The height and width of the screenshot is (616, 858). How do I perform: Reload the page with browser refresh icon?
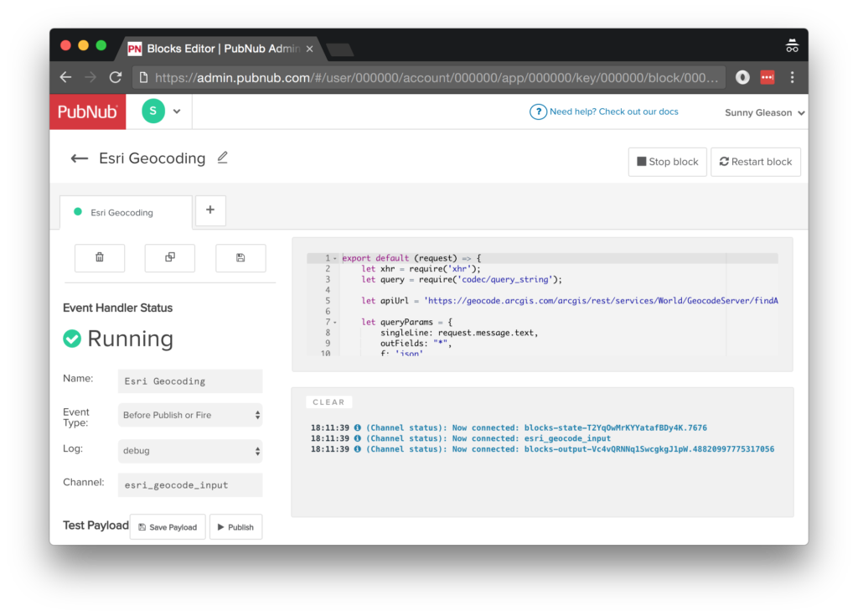tap(116, 77)
